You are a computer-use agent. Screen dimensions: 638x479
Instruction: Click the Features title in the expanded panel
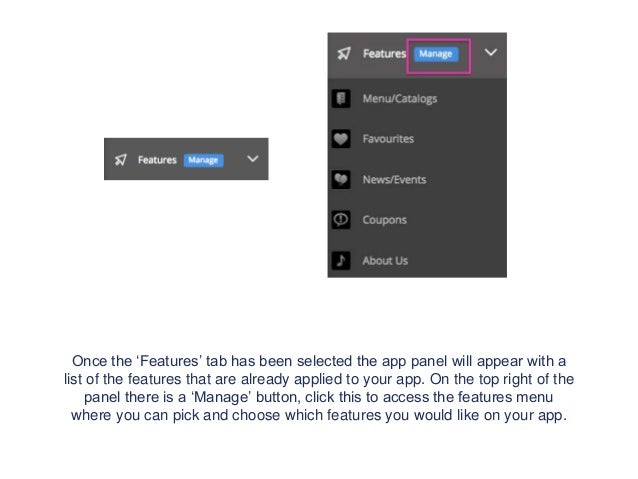pyautogui.click(x=384, y=54)
